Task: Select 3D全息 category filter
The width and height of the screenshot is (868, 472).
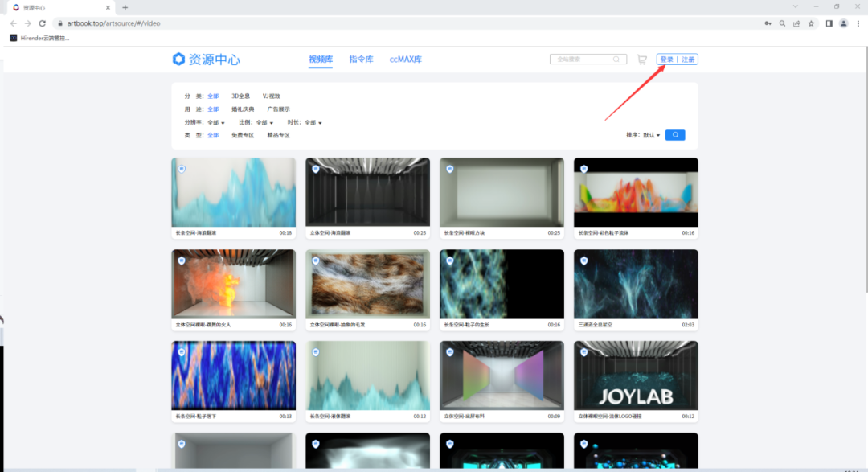Action: pos(241,96)
